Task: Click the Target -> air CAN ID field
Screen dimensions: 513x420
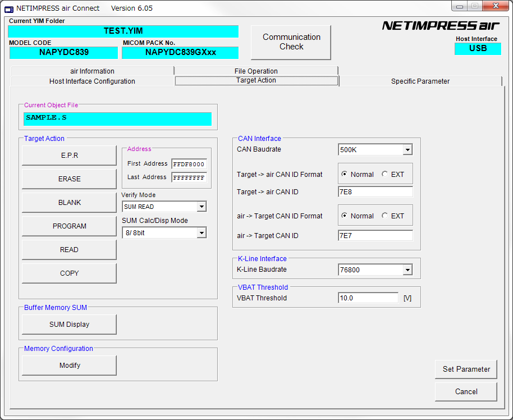Action: (375, 192)
